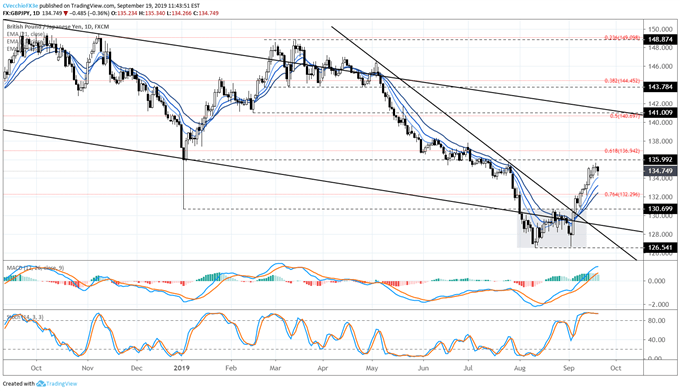Click the 135.992 price level label
680x391 pixels.
click(x=660, y=160)
